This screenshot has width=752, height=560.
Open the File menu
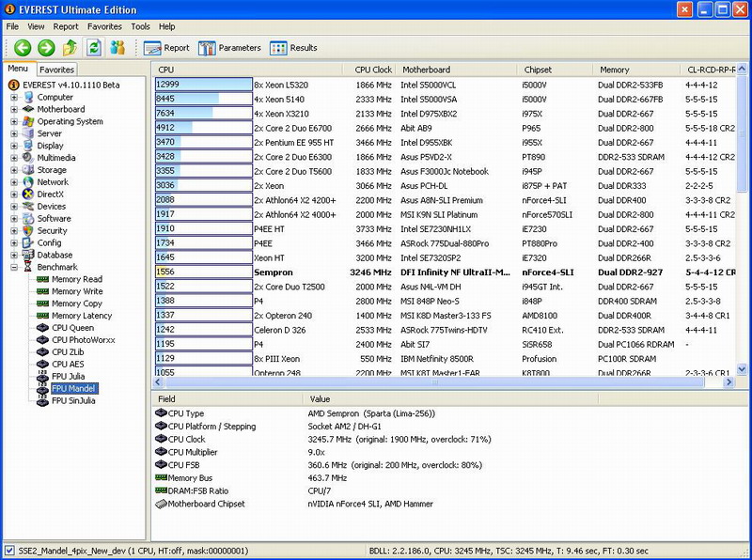pos(12,27)
